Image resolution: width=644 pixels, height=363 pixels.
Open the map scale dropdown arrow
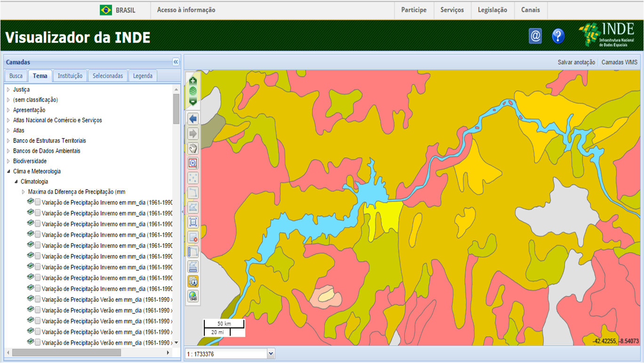271,354
